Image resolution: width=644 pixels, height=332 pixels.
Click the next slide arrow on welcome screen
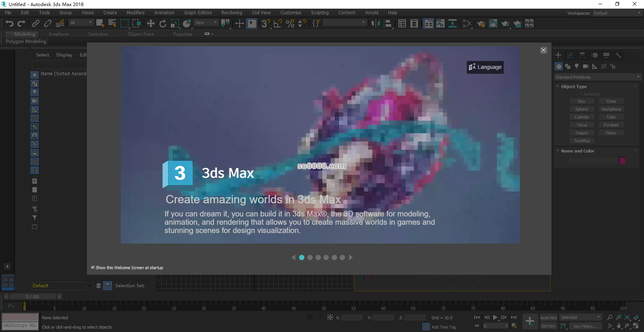coord(351,257)
